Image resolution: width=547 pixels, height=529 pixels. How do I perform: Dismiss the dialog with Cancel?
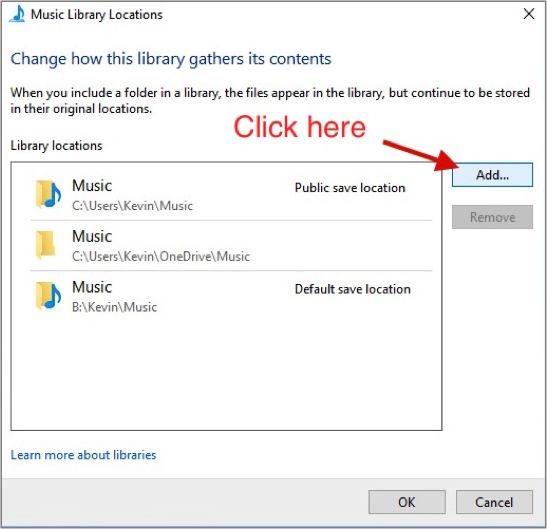pos(494,502)
